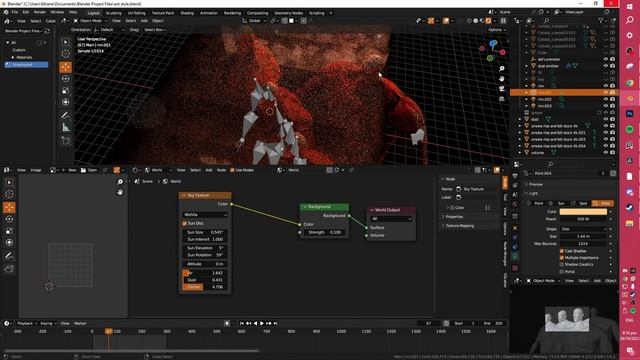
Task: Click the current frame marker at 67
Action: [x=109, y=331]
